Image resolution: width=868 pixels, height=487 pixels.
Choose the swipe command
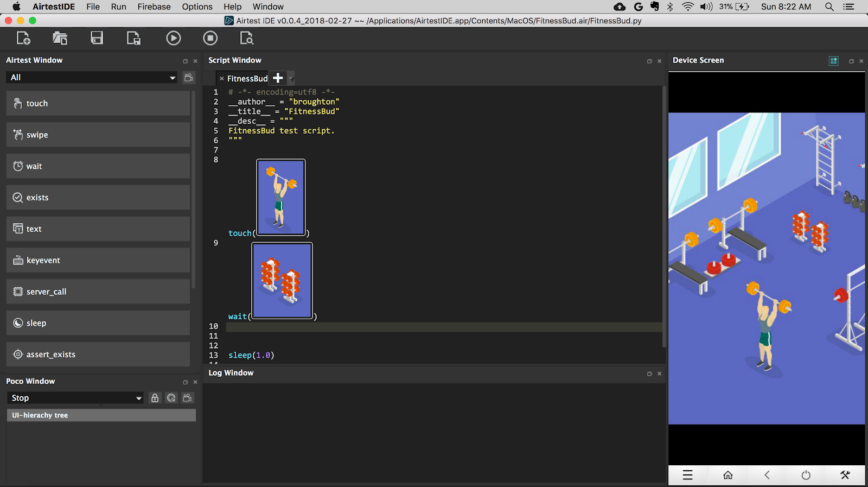[98, 135]
